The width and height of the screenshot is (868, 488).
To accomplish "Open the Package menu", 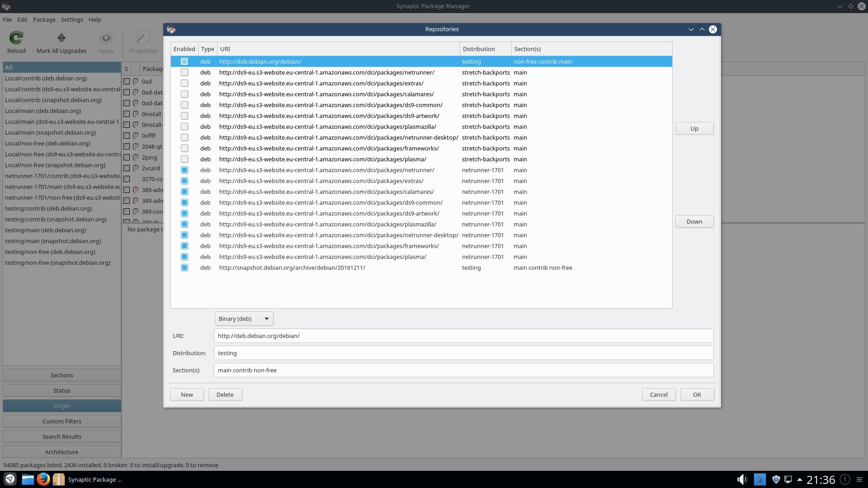I will tap(44, 19).
